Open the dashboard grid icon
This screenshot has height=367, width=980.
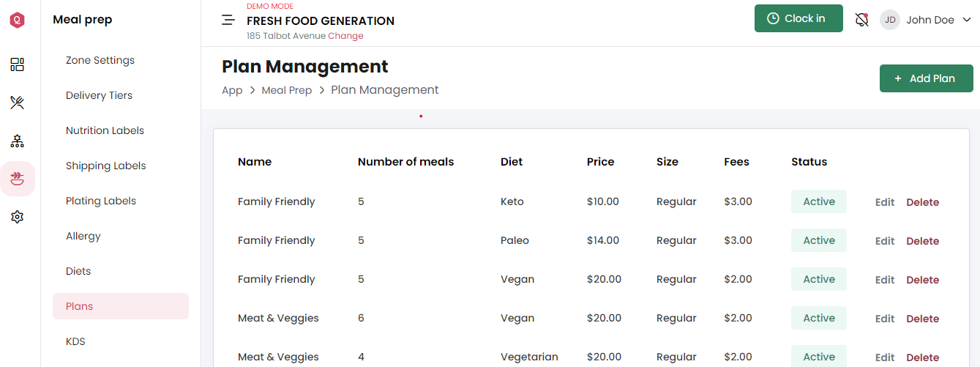17,64
